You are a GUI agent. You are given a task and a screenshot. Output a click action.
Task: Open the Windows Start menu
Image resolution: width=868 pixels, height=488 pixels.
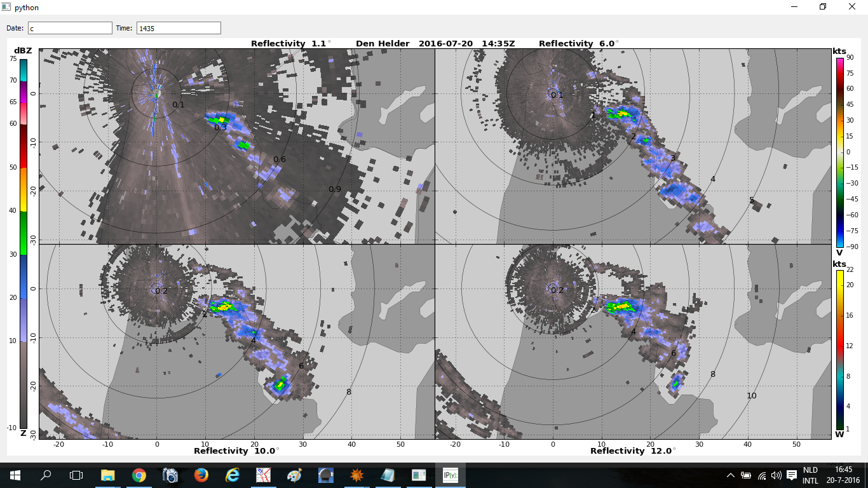[15, 475]
